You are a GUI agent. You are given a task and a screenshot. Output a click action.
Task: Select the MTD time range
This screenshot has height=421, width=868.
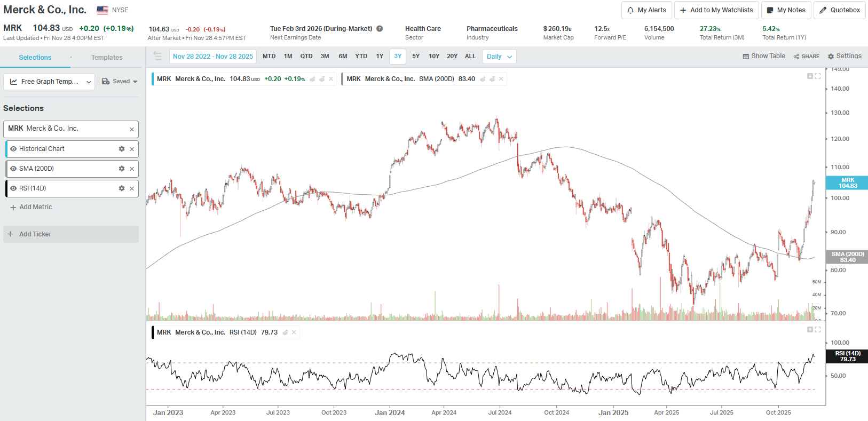[269, 56]
